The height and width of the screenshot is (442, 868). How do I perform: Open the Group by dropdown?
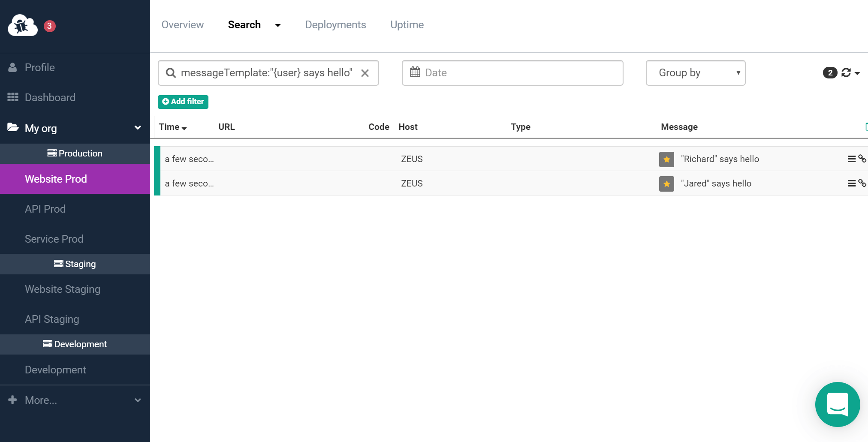tap(695, 72)
